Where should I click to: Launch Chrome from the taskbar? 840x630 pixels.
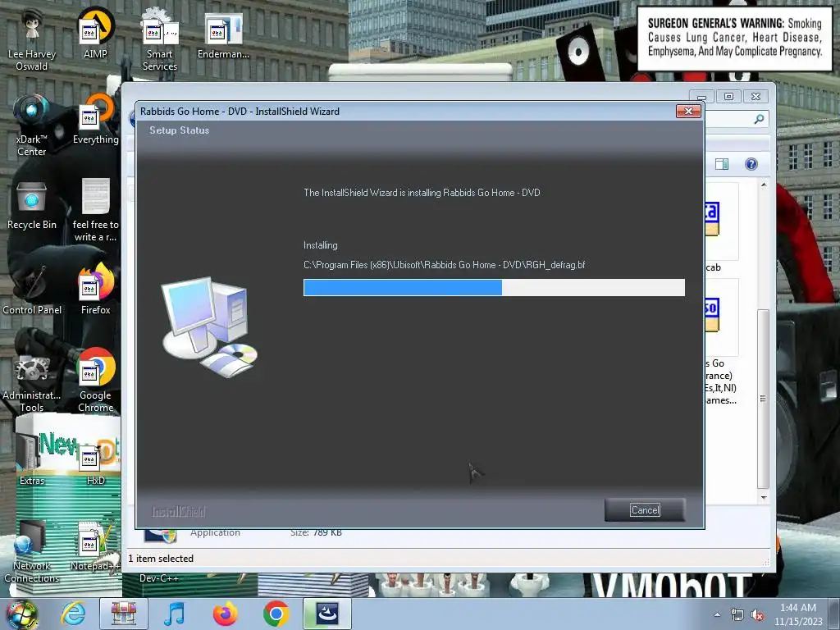pyautogui.click(x=276, y=614)
